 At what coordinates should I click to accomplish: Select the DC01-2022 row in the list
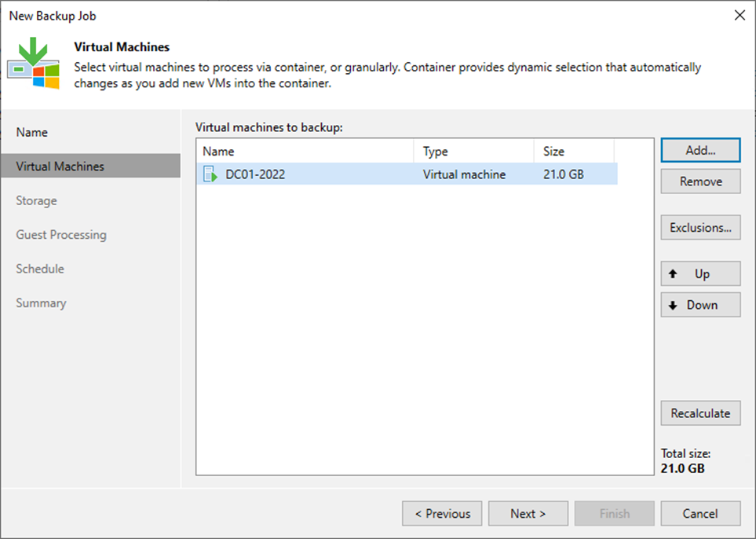coord(407,174)
